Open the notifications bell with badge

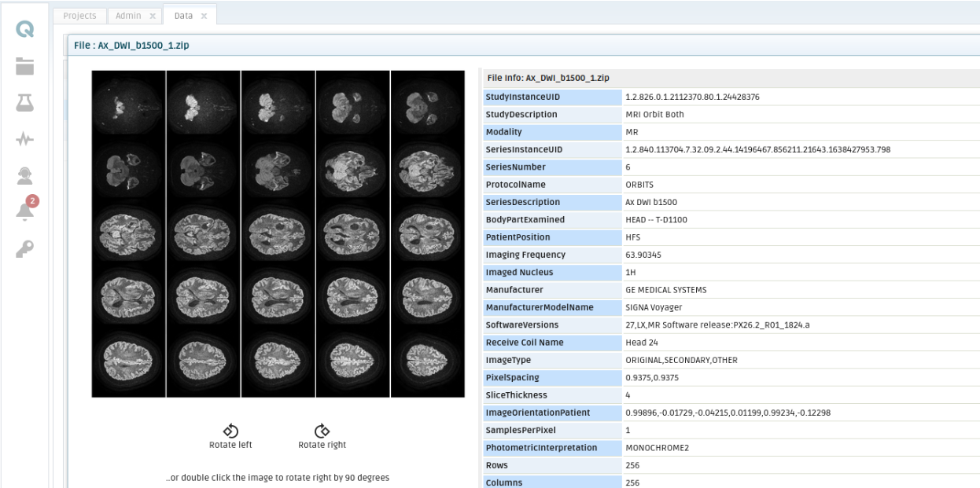[x=25, y=212]
